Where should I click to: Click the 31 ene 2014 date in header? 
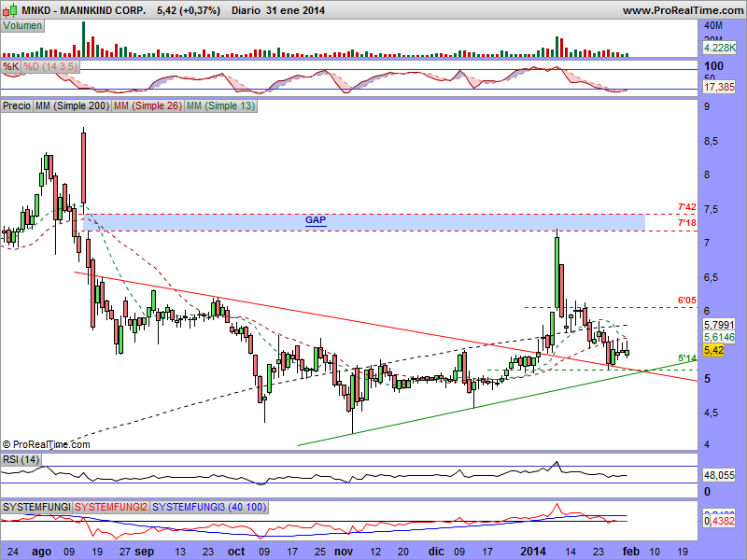(x=295, y=10)
